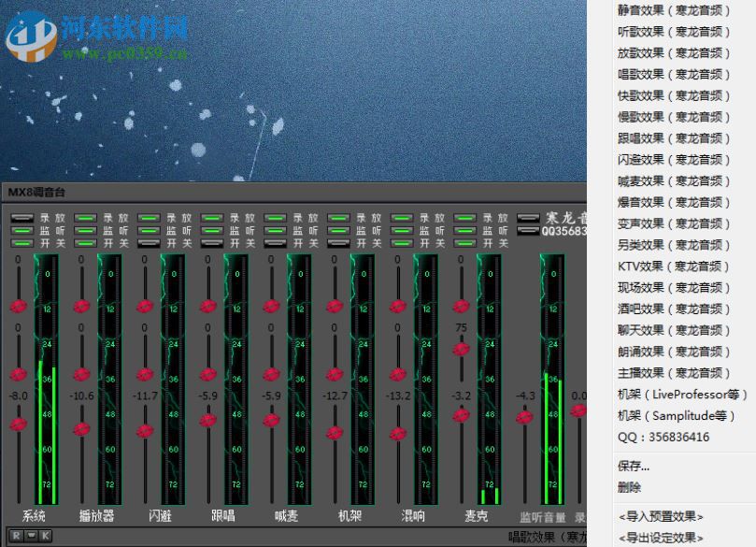Choose 变声效果（寒龙音频）effect
Viewport: 756px width, 547px height.
[x=675, y=223]
